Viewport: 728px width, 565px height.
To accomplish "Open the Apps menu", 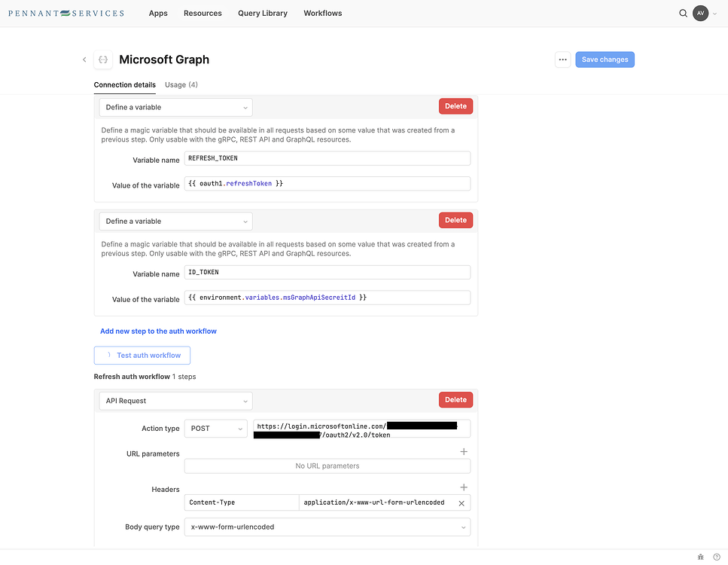I will 158,13.
